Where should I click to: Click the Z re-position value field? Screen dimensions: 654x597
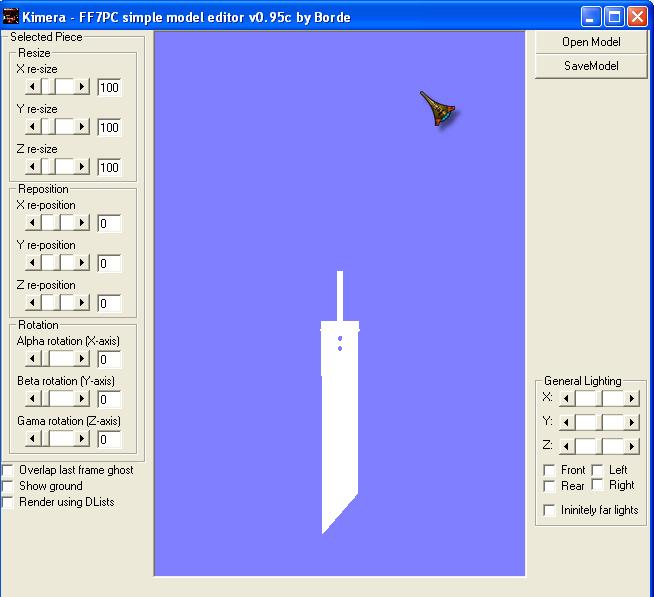tap(109, 303)
